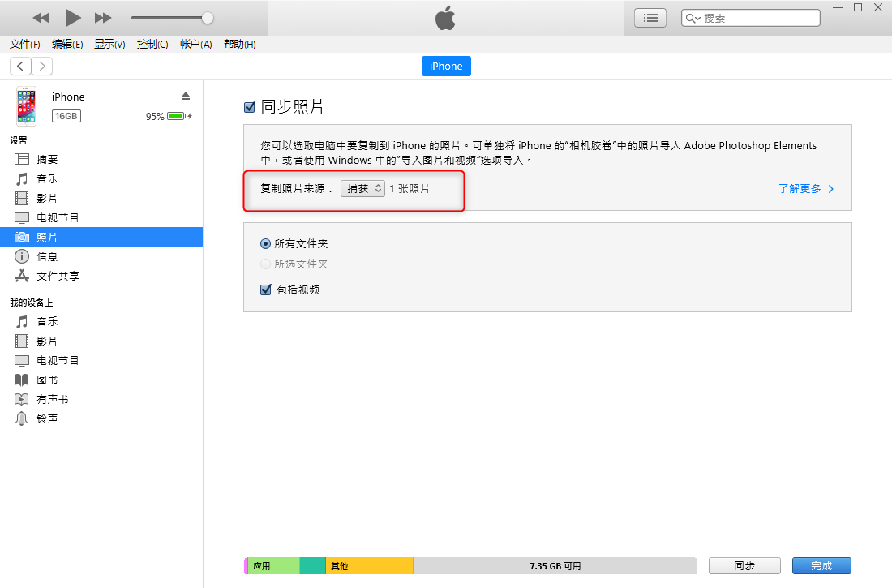Click the music note icon under 设置

click(x=22, y=178)
